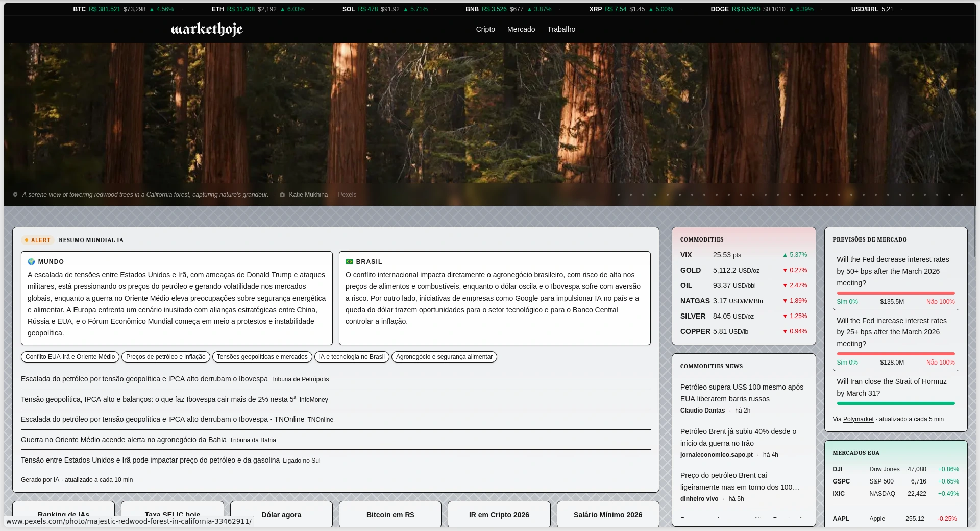Click the Strait of Hormuz prediction progress bar
The image size is (980, 531).
[895, 403]
